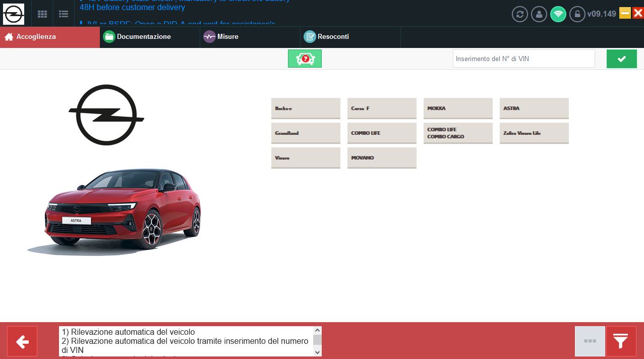Open the Documentazione tab

[150, 37]
